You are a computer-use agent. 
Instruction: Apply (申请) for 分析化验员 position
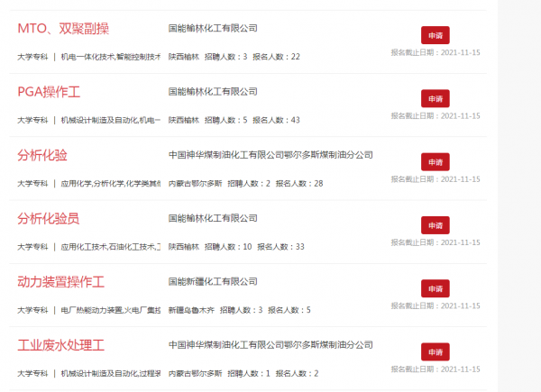[x=436, y=225]
